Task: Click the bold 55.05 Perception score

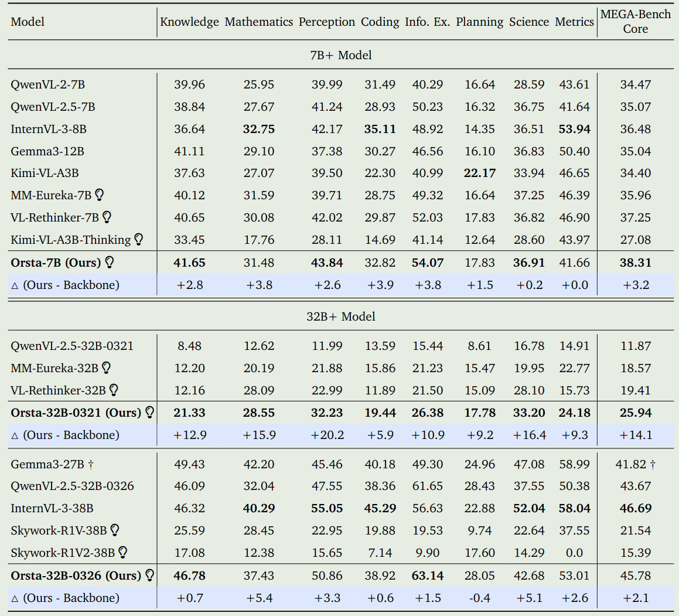Action: [327, 508]
